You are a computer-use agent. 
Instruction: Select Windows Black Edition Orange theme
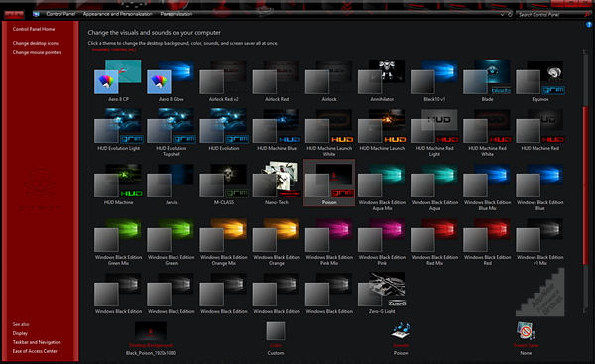click(277, 241)
